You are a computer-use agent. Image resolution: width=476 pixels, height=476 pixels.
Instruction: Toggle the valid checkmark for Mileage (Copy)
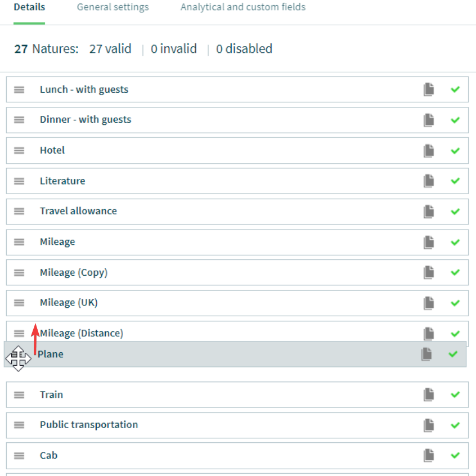[455, 272]
